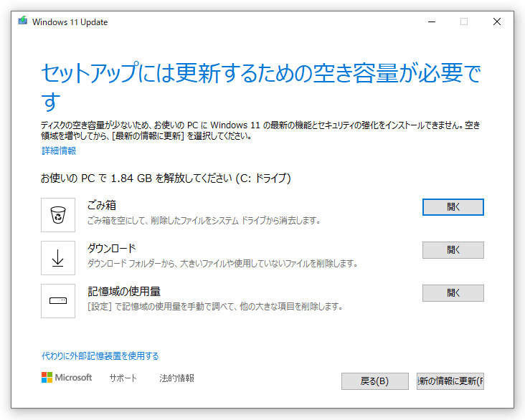This screenshot has width=525, height=420.
Task: Click the Microsoft logo
Action: (67, 378)
